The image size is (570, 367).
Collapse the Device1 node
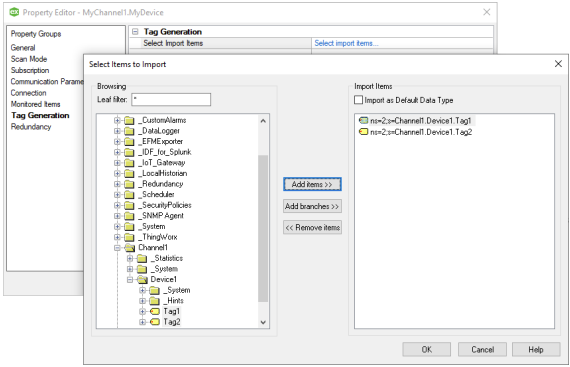click(x=130, y=280)
